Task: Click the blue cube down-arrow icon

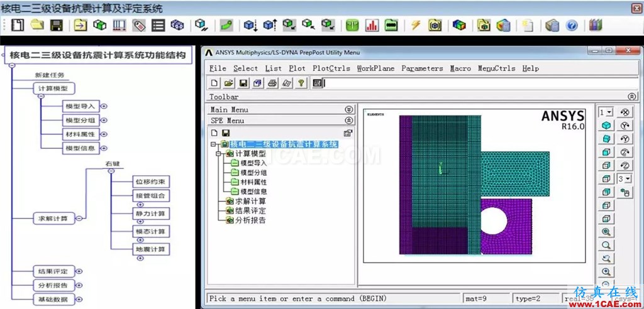Action: 250,26
